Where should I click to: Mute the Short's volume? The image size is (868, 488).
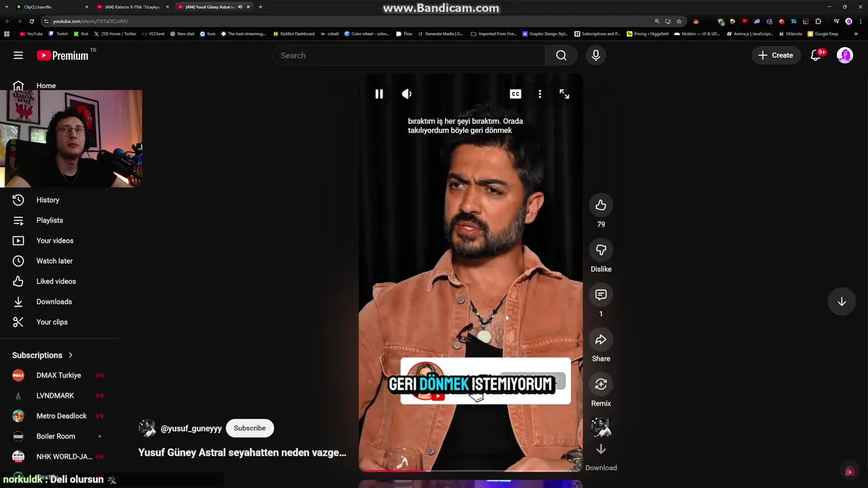point(407,94)
